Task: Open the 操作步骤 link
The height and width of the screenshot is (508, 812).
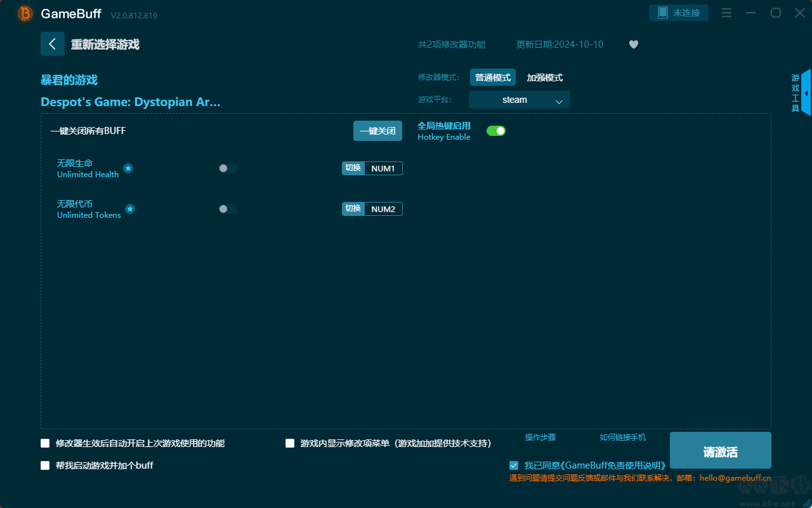Action: click(540, 438)
